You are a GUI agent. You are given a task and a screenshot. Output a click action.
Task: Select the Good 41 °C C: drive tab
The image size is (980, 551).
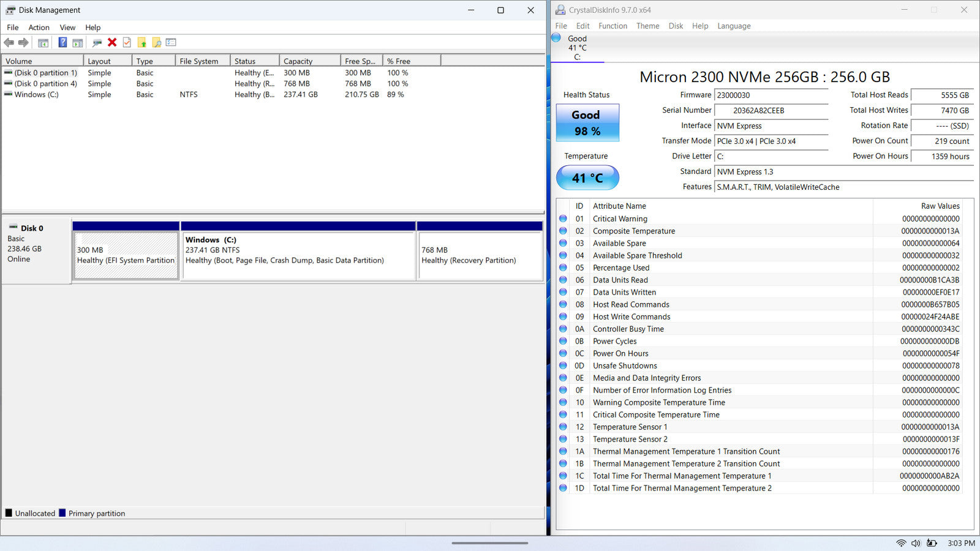tap(577, 47)
